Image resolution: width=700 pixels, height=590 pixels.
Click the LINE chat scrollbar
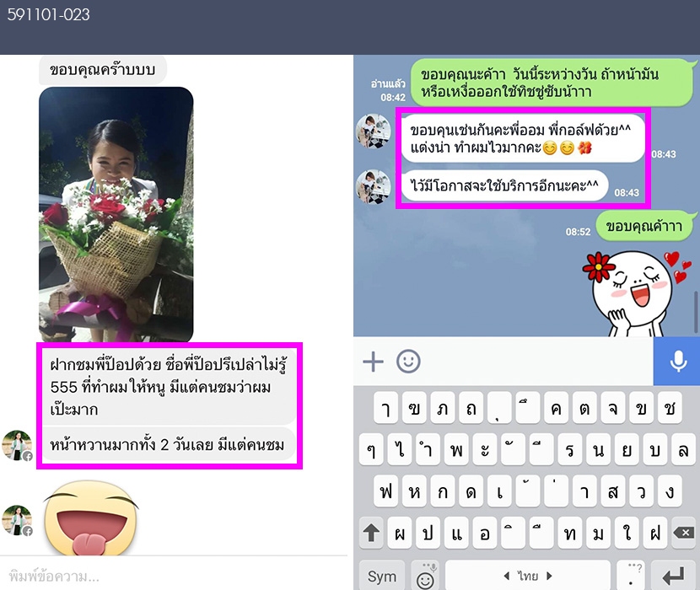click(x=696, y=312)
